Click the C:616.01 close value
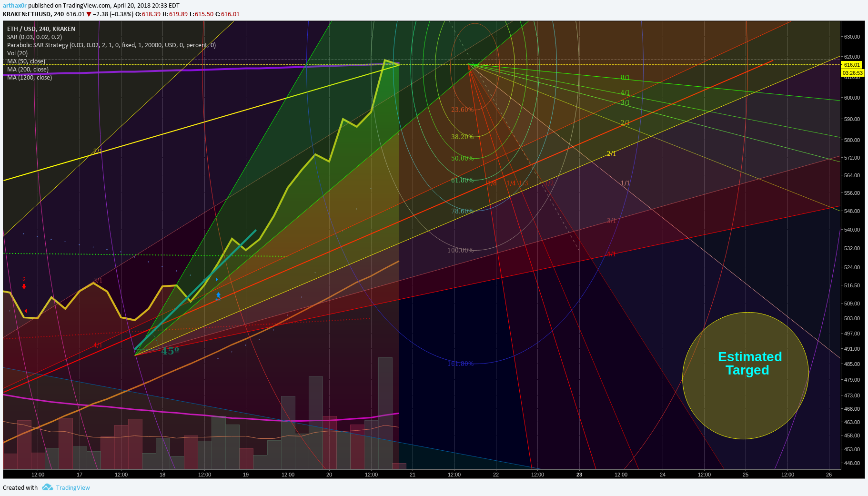Viewport: 868px width, 496px height. click(227, 14)
